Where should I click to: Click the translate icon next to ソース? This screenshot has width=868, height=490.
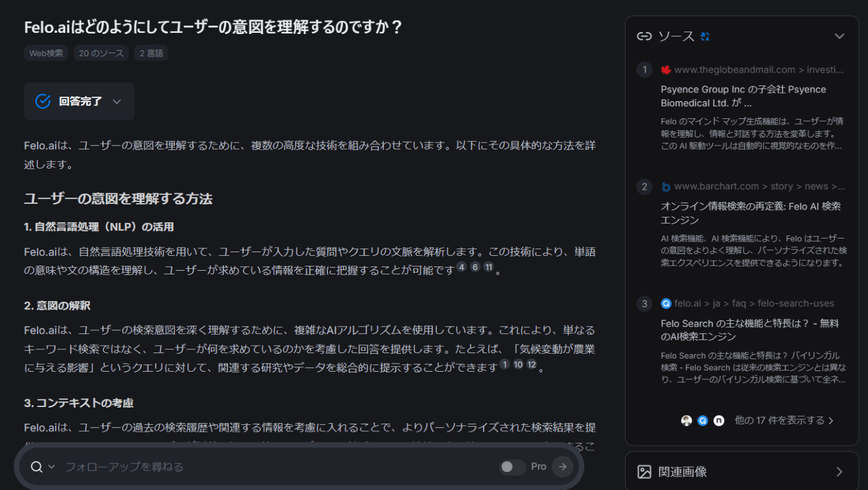point(704,37)
